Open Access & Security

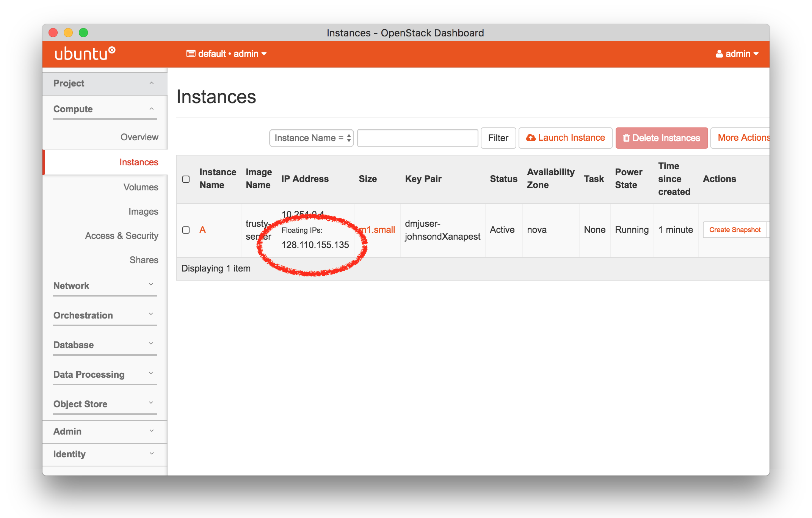click(122, 236)
